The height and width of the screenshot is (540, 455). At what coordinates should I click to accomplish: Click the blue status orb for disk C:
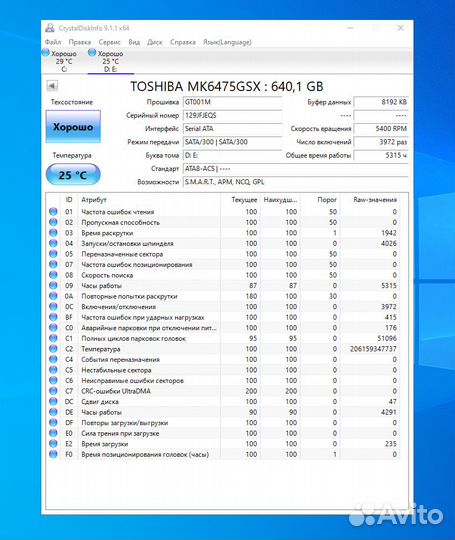46,53
